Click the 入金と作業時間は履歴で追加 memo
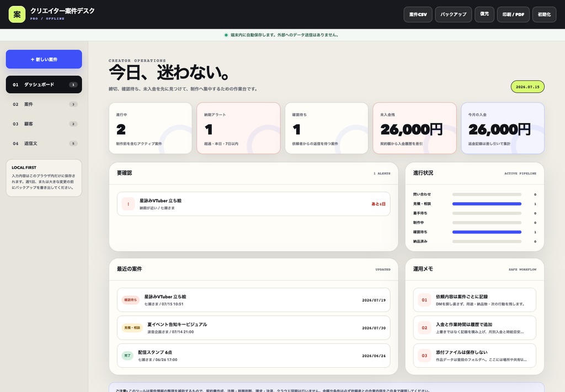Screen dimensions: 565x392 coord(475,327)
